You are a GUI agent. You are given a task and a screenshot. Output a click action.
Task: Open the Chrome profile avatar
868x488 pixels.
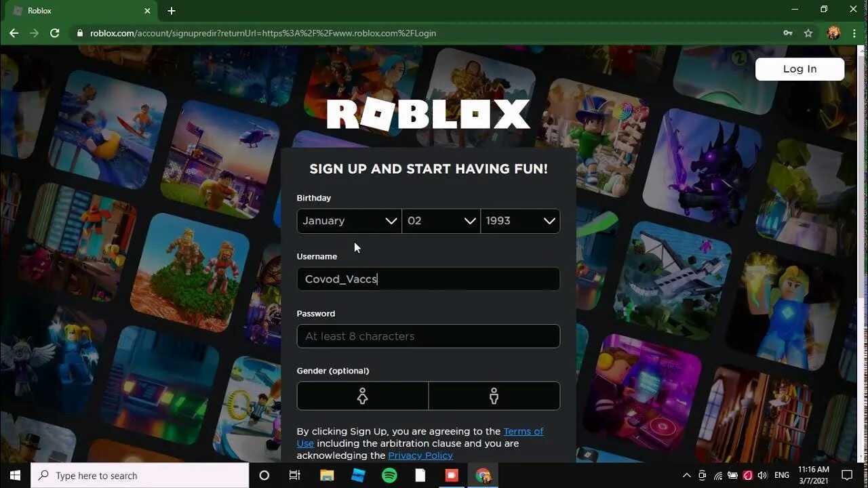click(x=834, y=33)
